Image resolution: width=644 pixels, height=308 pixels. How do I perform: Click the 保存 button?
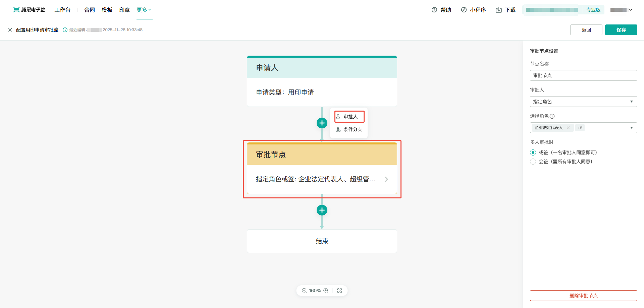tap(621, 30)
